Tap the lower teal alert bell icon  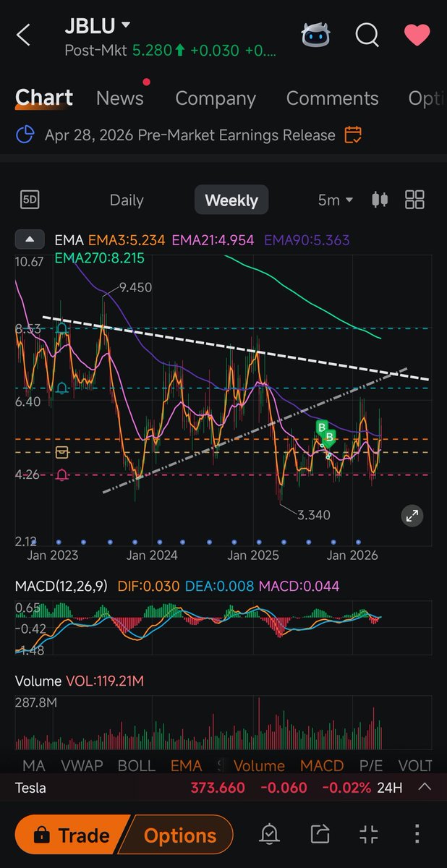click(x=62, y=388)
